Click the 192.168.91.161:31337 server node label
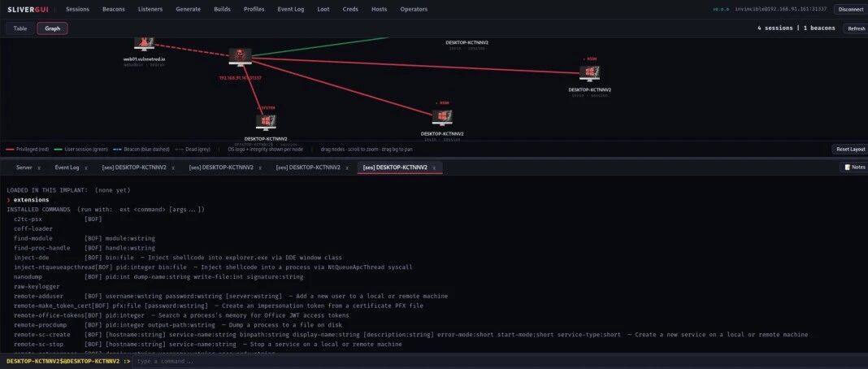 (241, 78)
